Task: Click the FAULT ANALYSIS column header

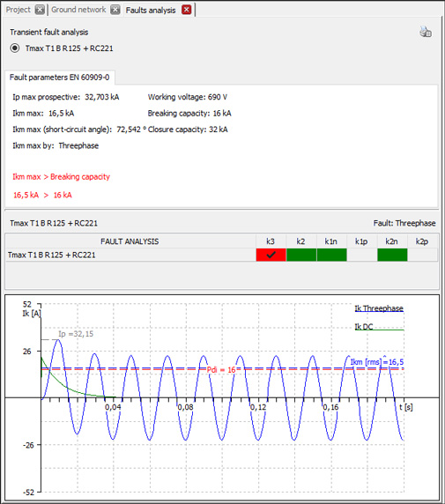Action: point(130,241)
